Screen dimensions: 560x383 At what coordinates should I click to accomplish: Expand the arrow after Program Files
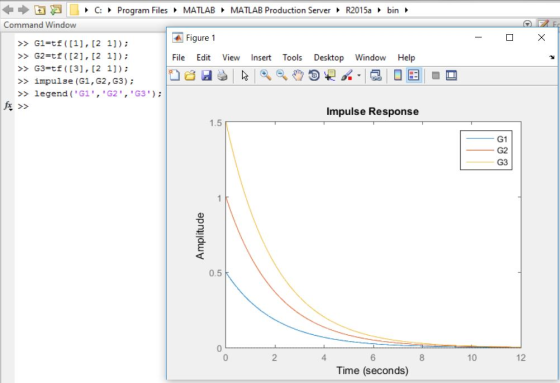pos(175,10)
